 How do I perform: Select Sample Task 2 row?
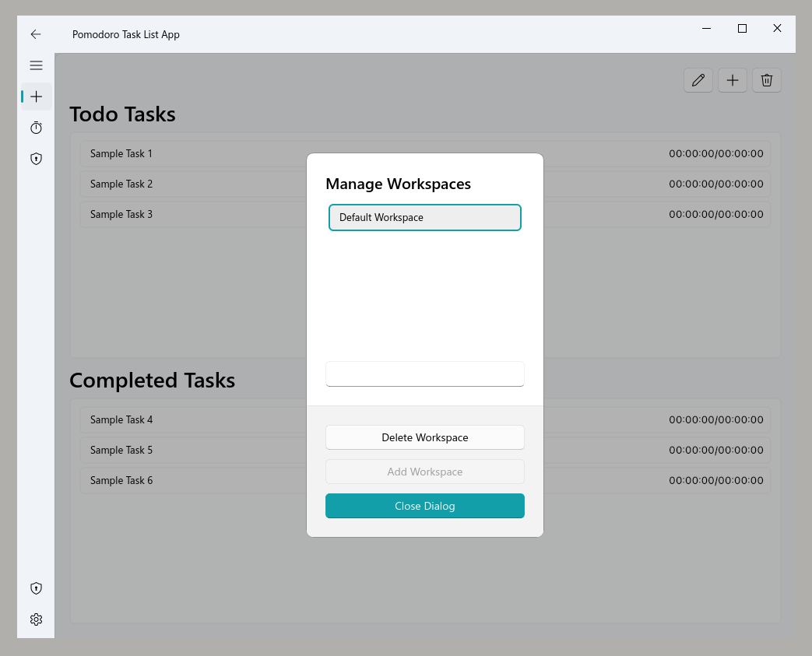pos(425,184)
